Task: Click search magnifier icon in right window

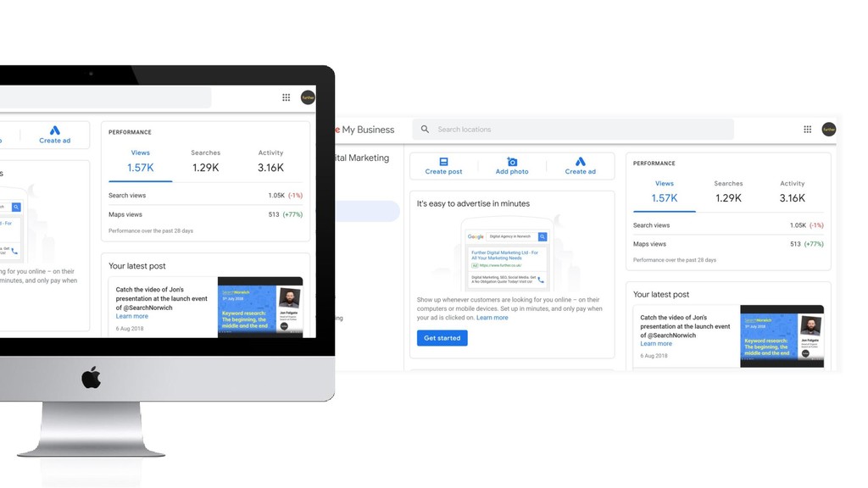Action: coord(425,130)
